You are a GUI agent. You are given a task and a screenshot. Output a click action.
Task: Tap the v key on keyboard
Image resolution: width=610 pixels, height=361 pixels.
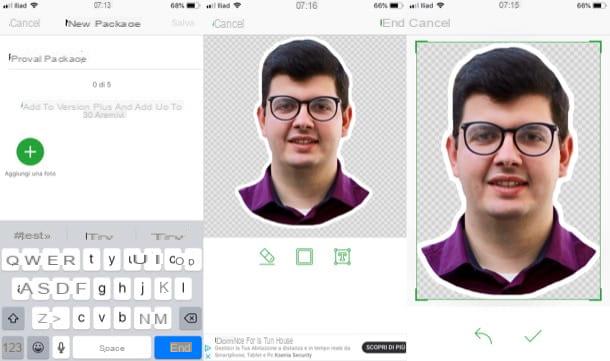102,318
